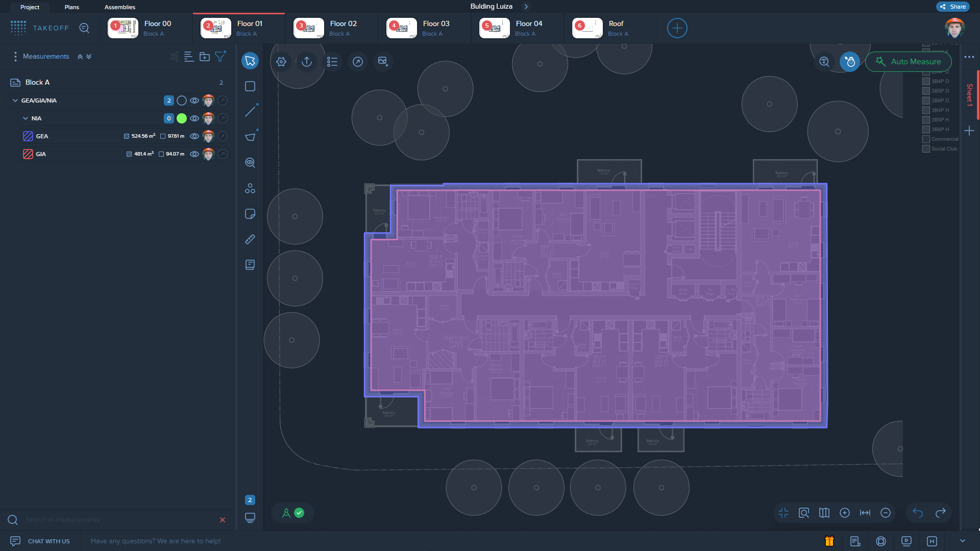The image size is (980, 551).
Task: Open the Assemblies menu
Action: tap(120, 7)
